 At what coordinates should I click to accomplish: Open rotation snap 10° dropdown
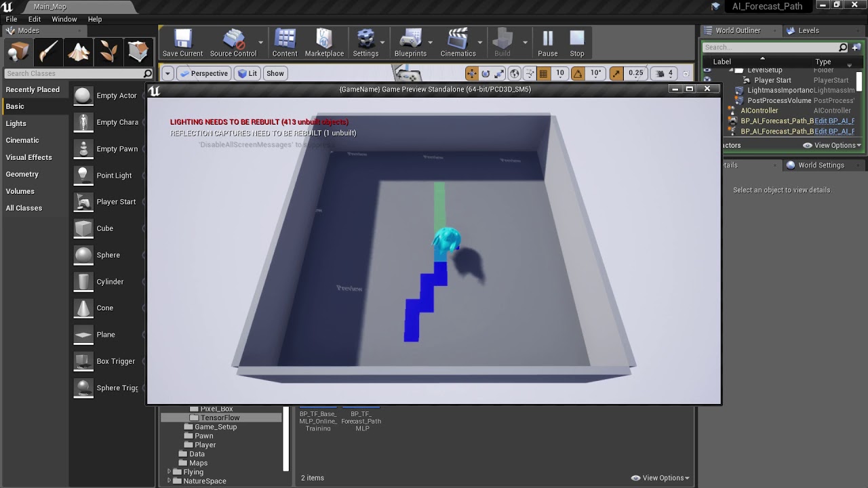(x=595, y=73)
